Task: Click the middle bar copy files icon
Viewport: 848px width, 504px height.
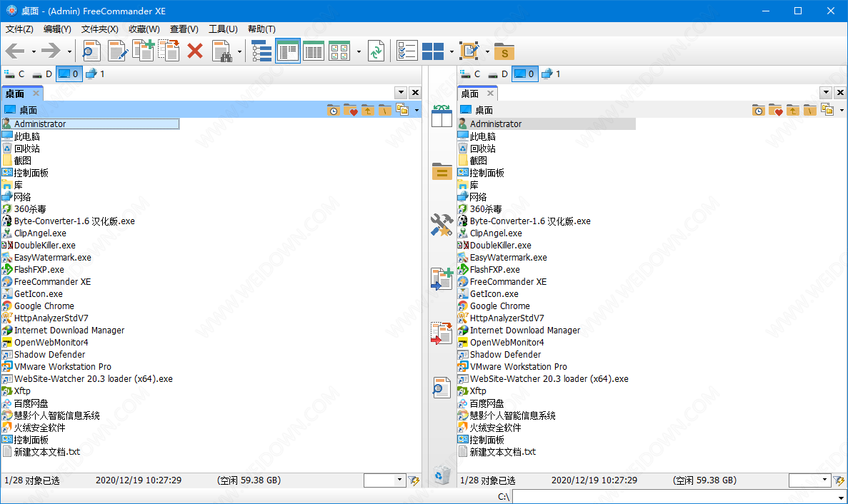Action: click(x=442, y=278)
